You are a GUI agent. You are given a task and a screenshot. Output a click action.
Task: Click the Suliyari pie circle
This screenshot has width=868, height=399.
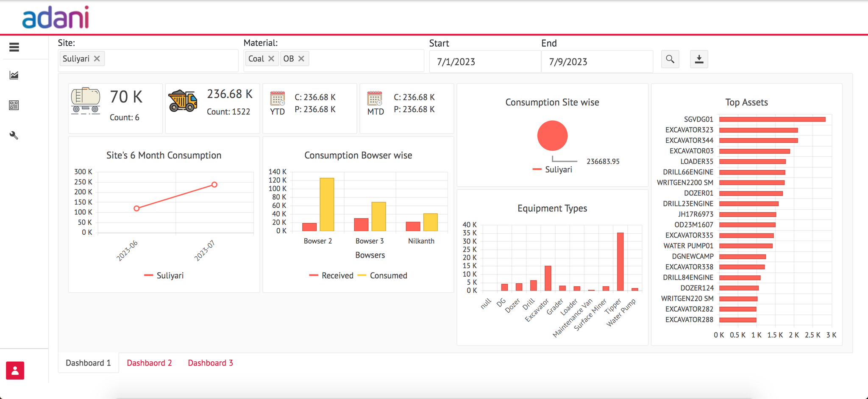click(x=552, y=136)
